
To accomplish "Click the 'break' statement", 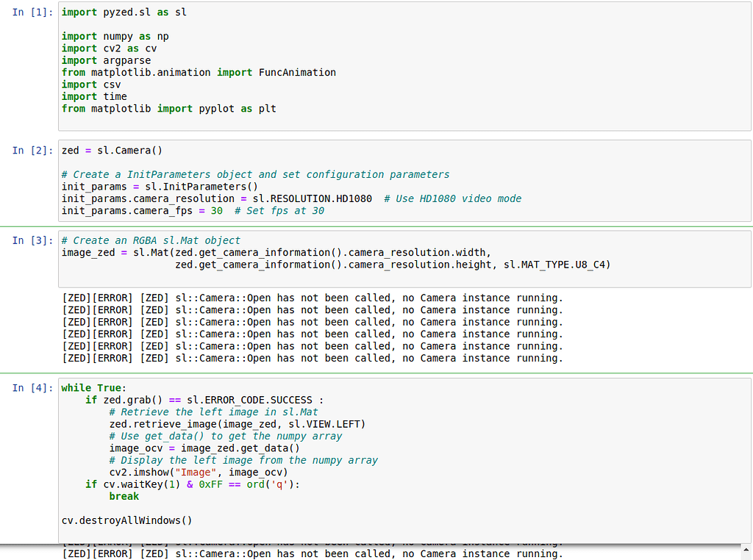I will pyautogui.click(x=124, y=496).
